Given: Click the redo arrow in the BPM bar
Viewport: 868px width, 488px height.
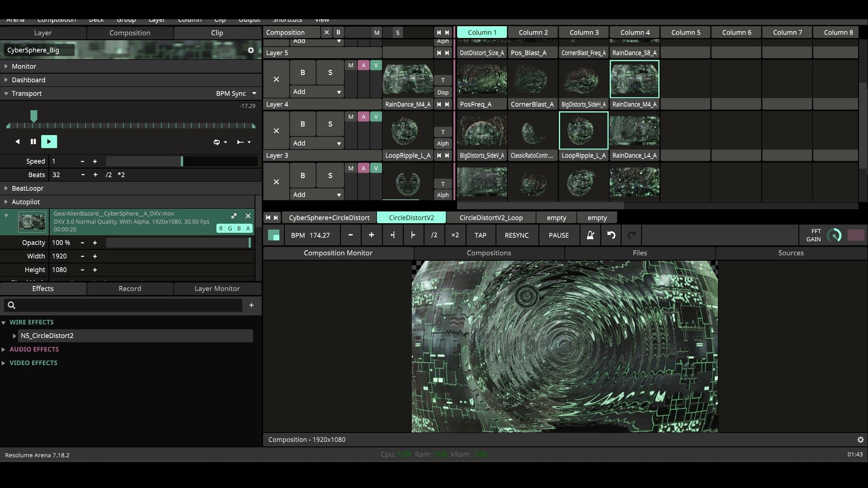Looking at the screenshot, I should coord(632,235).
